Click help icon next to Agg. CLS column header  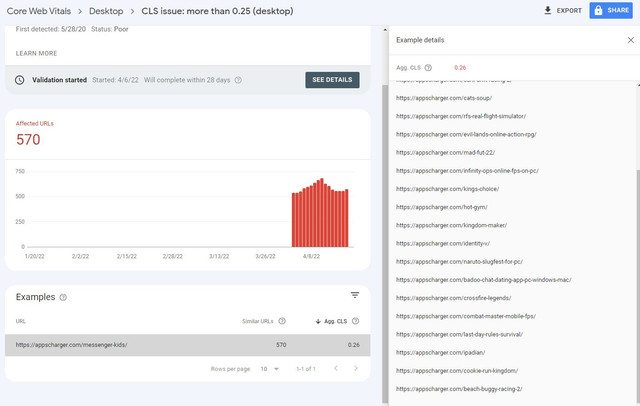[x=356, y=321]
